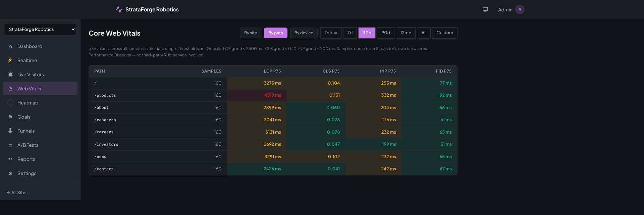Click the StrataForge Robotics pulse logo icon

tap(119, 9)
